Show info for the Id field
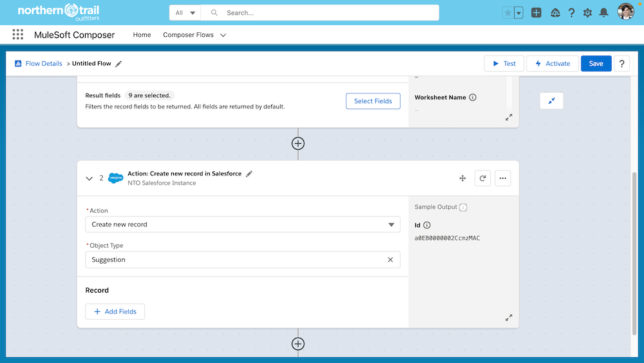The width and height of the screenshot is (644, 363). click(x=427, y=225)
